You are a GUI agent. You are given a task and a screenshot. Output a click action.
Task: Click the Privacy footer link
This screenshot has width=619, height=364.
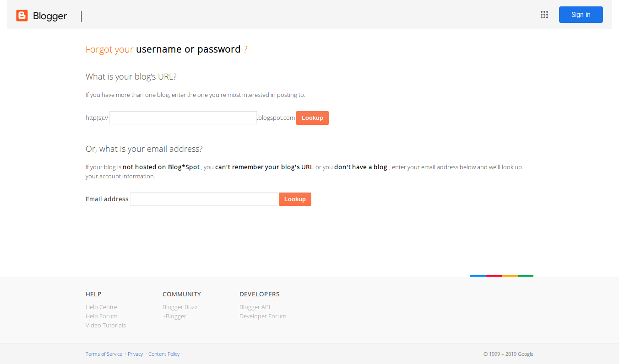pyautogui.click(x=135, y=353)
